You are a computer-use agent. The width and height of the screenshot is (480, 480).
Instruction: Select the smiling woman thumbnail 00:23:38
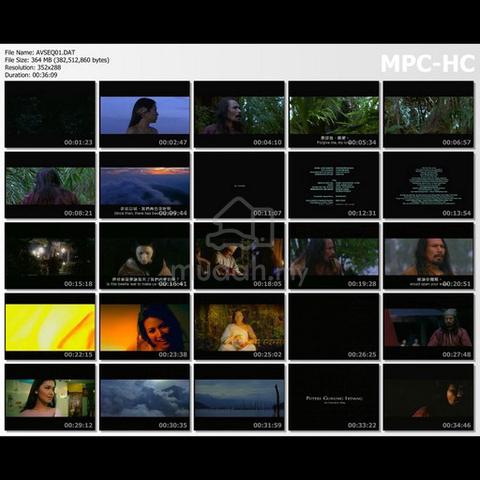[145, 326]
